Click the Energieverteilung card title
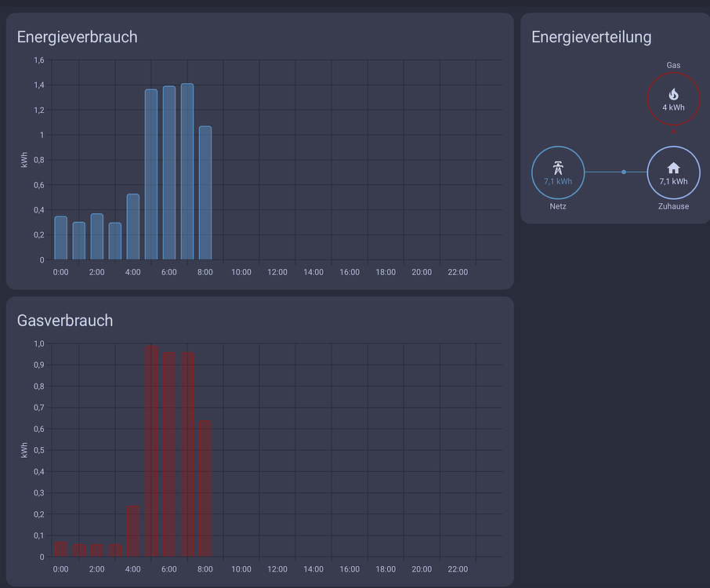The height and width of the screenshot is (588, 710). [592, 37]
